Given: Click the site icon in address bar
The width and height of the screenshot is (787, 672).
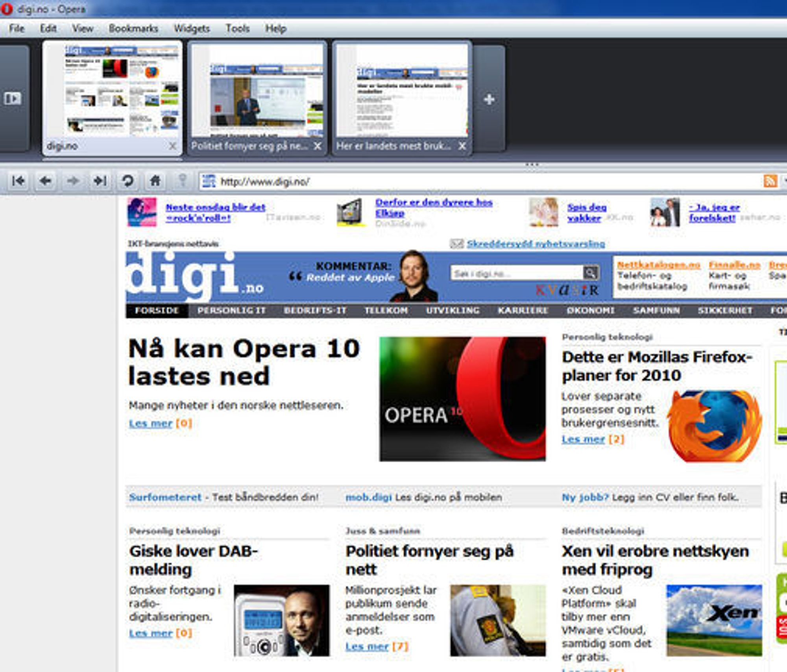Looking at the screenshot, I should tap(209, 181).
